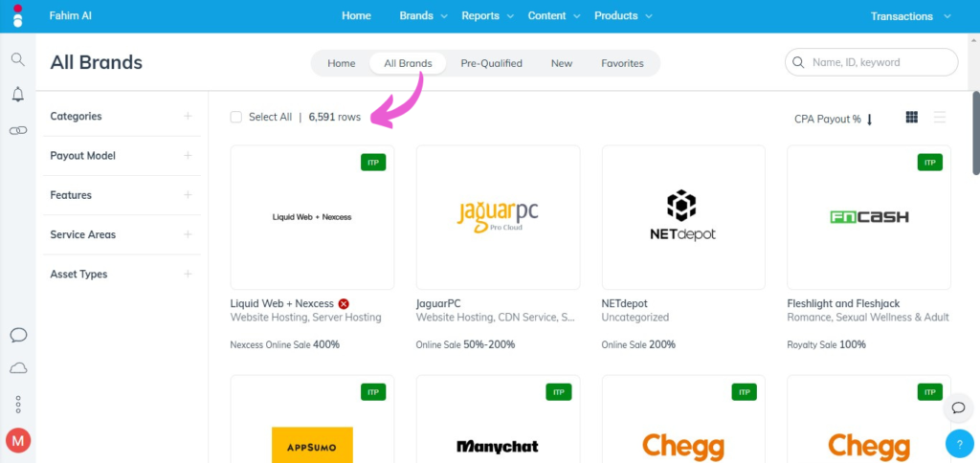Open the blue help question mark button
Image resolution: width=980 pixels, height=463 pixels.
click(x=959, y=444)
